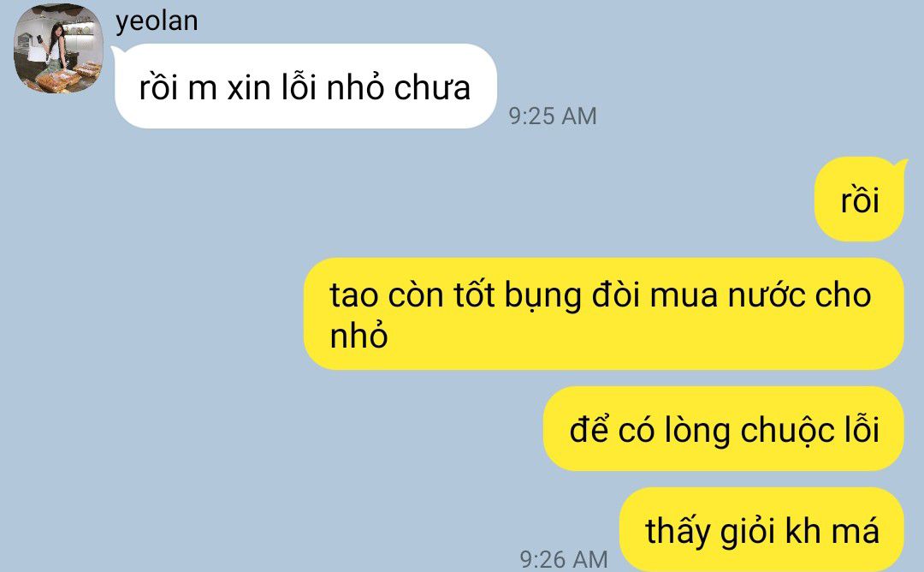Select the "để có lòng chuộc lỗi" bubble
Viewport: 924px width, 572px height.
coord(723,429)
